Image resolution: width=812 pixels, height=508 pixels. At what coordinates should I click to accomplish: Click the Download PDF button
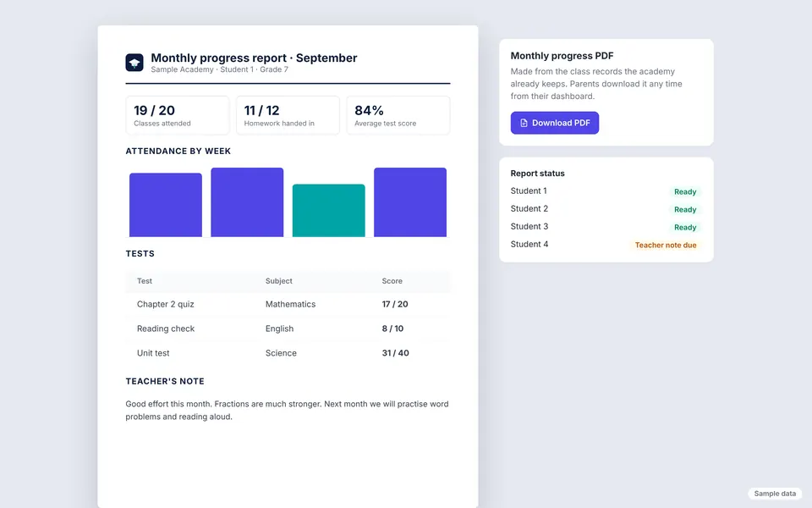point(555,123)
